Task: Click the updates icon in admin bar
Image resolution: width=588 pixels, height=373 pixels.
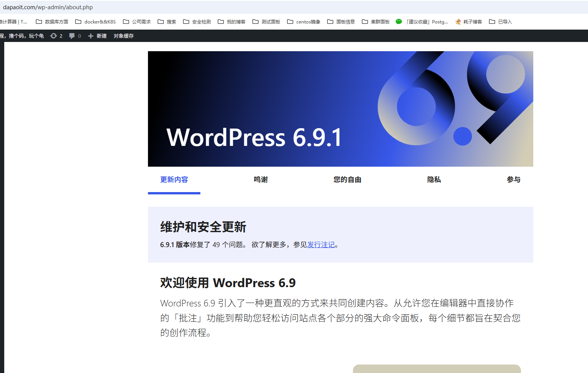Action: (54, 36)
